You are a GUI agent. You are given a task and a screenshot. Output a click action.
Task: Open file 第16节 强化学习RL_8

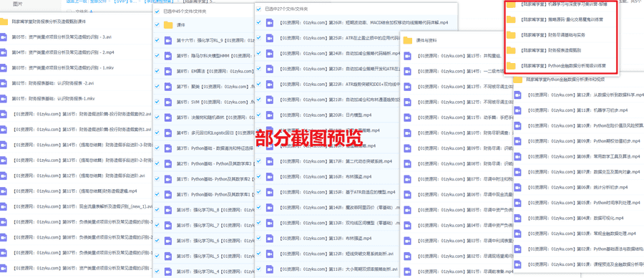[x=215, y=210]
